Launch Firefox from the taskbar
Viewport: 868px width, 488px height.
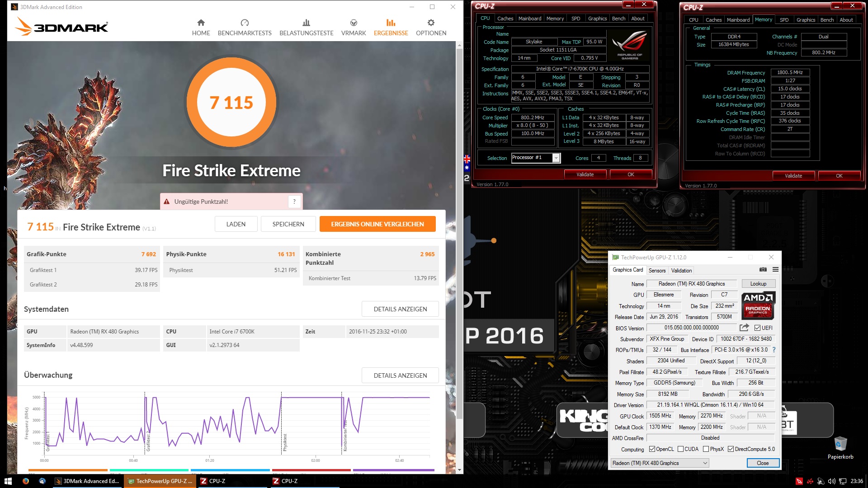(26, 481)
